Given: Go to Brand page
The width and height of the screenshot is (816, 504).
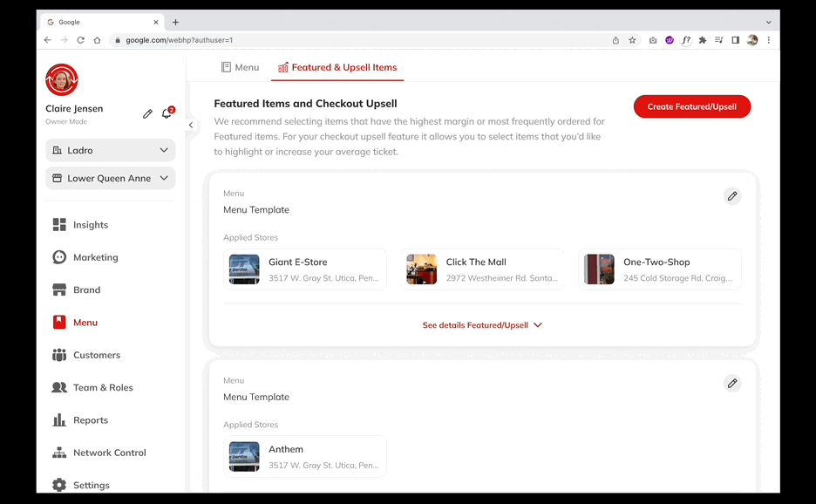Looking at the screenshot, I should click(77, 290).
